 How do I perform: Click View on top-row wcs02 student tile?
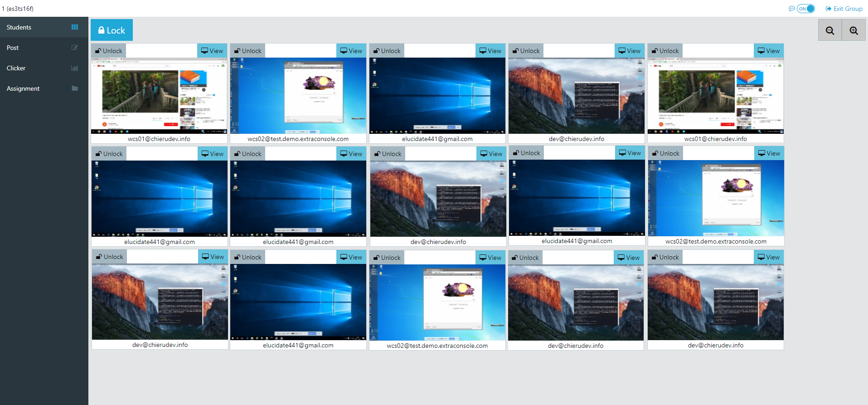(x=351, y=51)
